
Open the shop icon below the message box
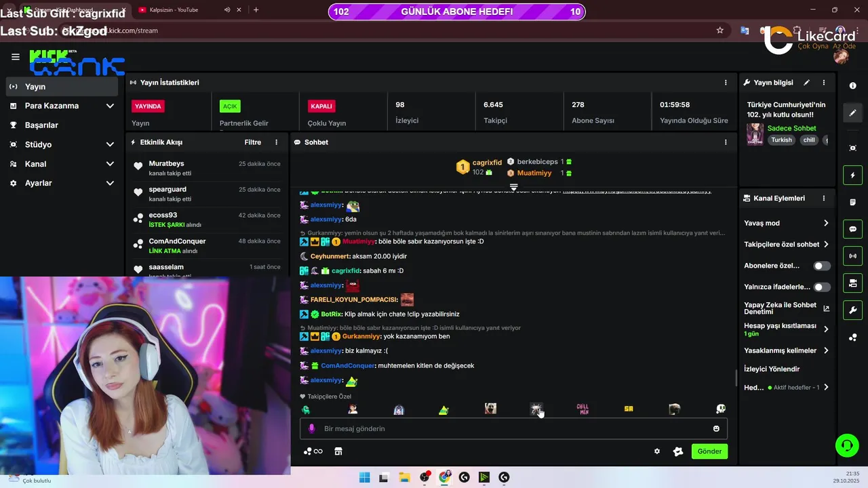338,451
